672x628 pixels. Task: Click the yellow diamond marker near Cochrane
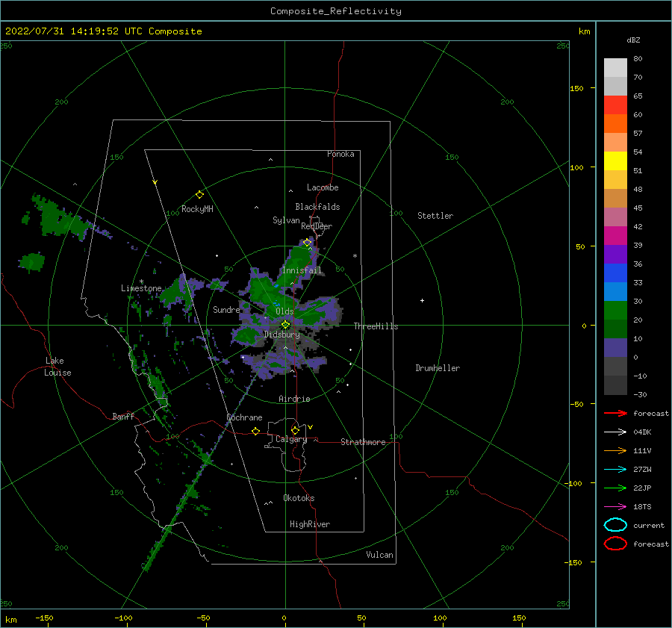coord(255,431)
